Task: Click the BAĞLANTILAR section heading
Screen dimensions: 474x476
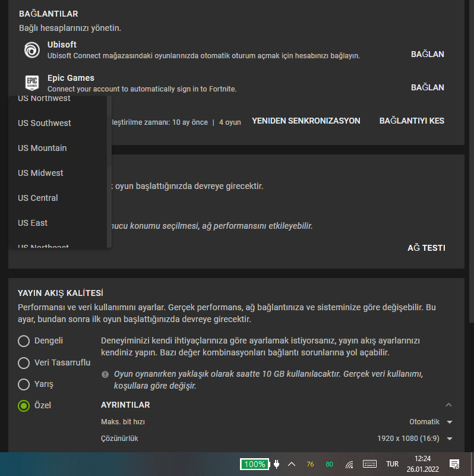Action: [49, 14]
